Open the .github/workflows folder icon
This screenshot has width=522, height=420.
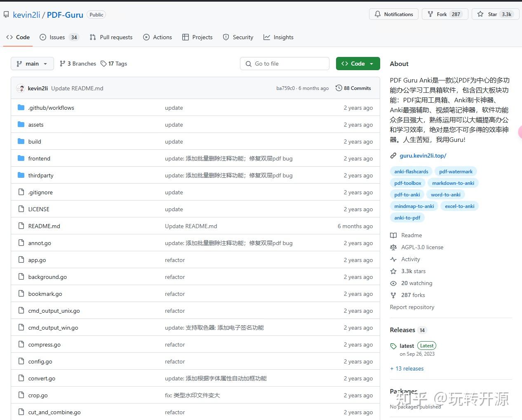coord(21,108)
